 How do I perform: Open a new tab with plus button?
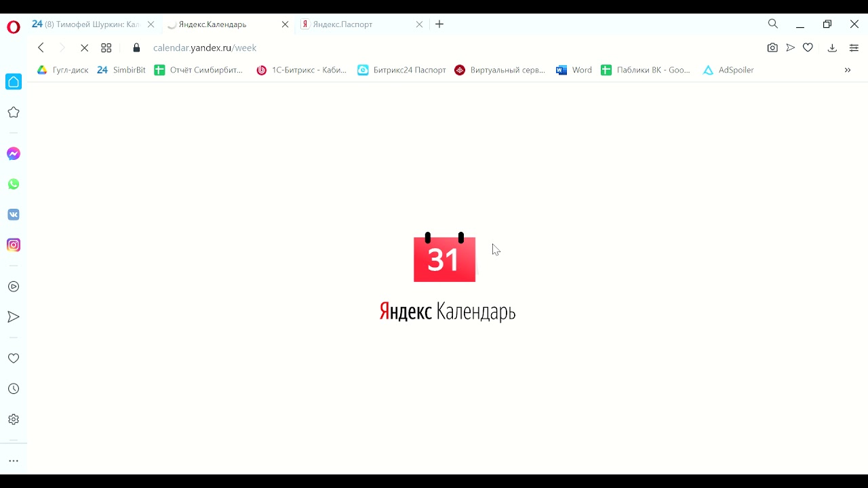[x=439, y=24]
